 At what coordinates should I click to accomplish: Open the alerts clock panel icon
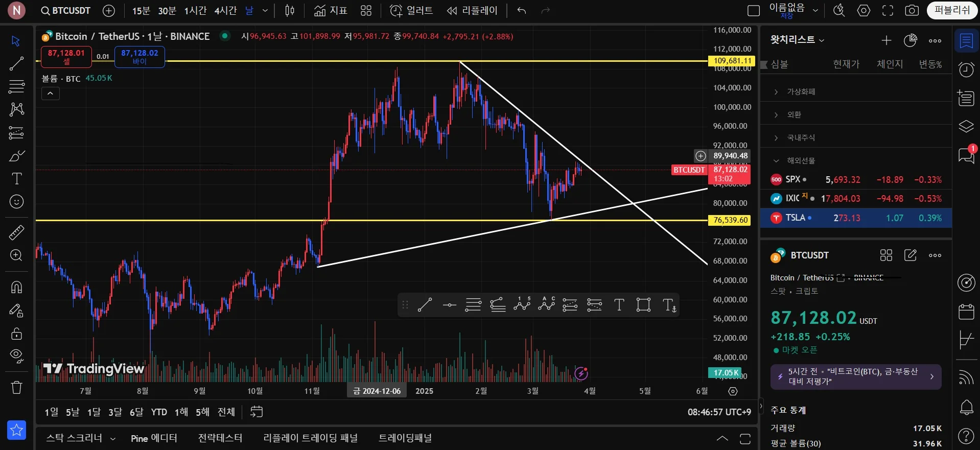[966, 69]
